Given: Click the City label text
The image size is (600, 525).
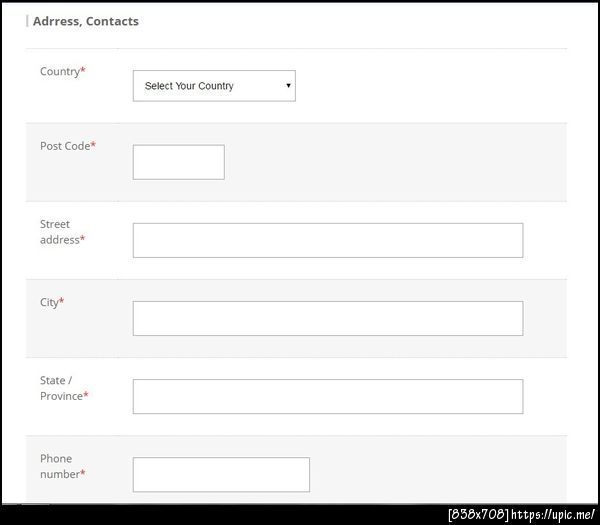Looking at the screenshot, I should [x=49, y=302].
